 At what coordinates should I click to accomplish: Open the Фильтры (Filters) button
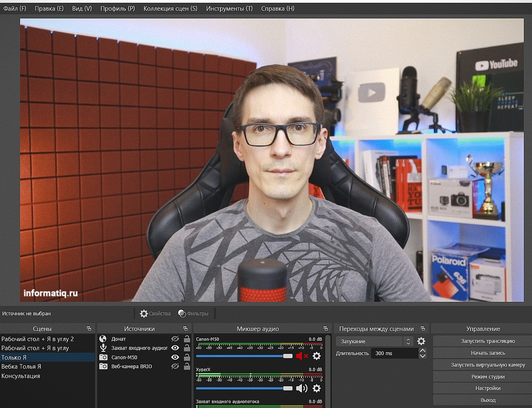click(x=193, y=314)
